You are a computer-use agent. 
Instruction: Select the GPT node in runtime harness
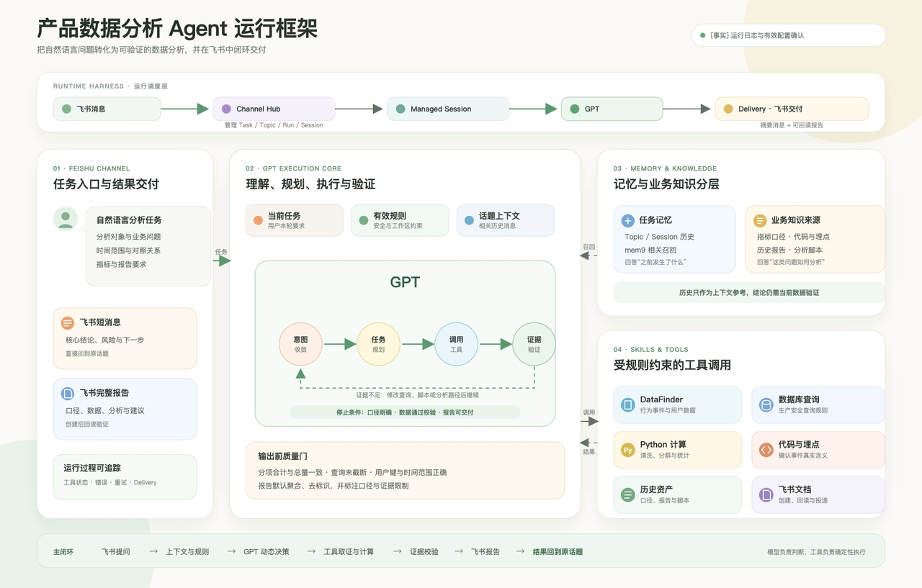pyautogui.click(x=612, y=109)
